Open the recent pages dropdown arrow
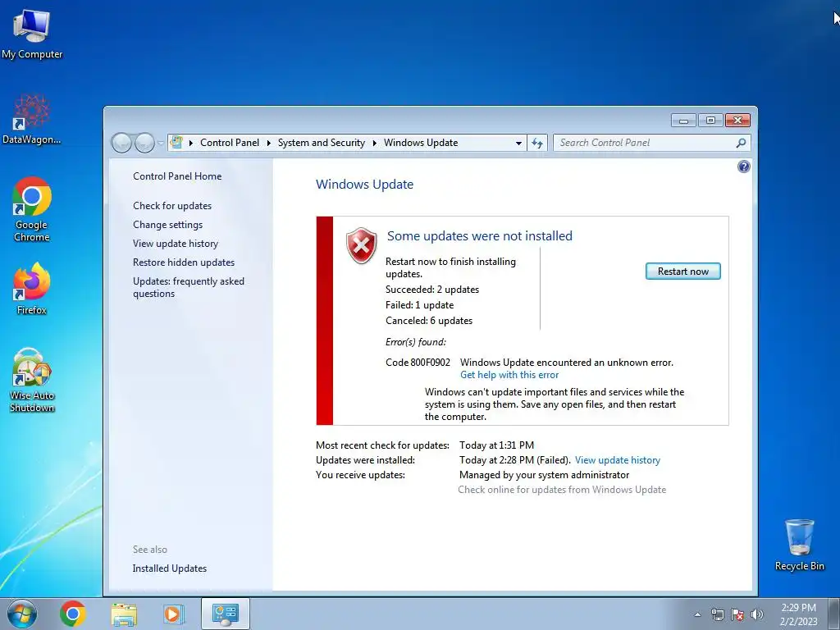Image resolution: width=840 pixels, height=630 pixels. [161, 144]
